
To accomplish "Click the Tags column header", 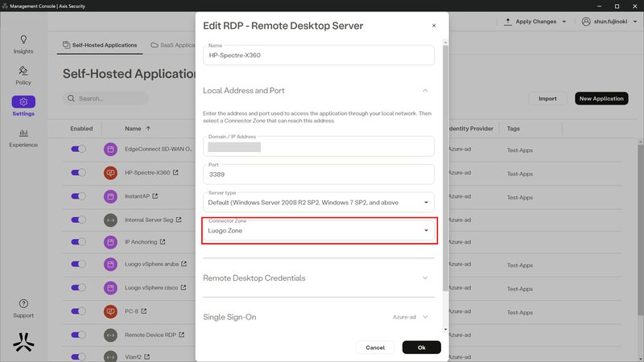I will click(513, 129).
